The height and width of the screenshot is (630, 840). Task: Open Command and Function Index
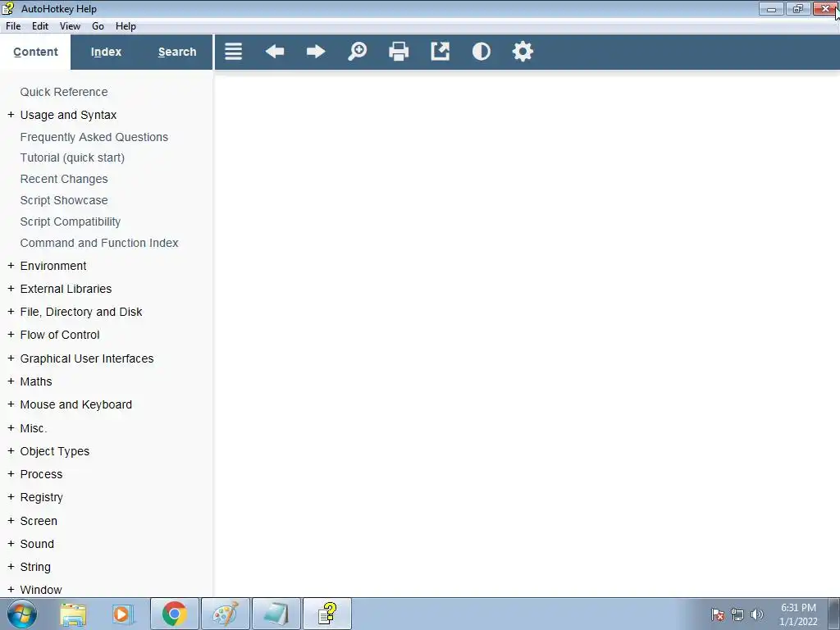(x=99, y=243)
